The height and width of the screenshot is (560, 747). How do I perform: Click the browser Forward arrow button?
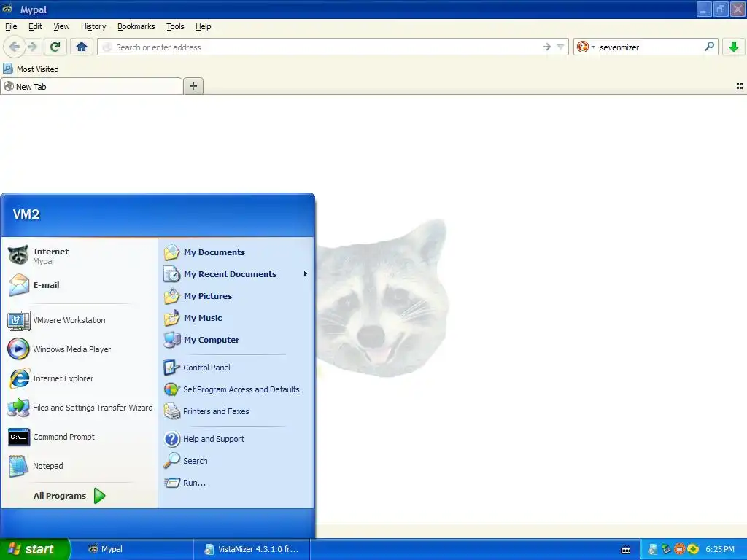(x=33, y=47)
